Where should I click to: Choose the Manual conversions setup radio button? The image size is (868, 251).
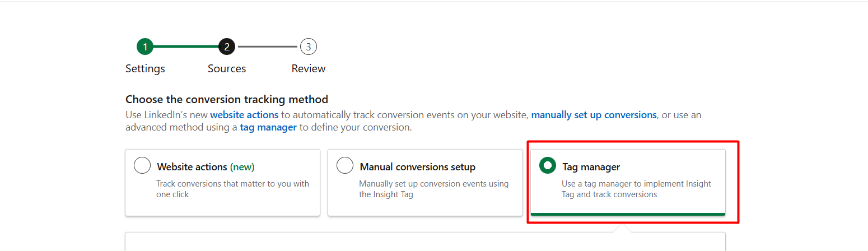coord(345,166)
